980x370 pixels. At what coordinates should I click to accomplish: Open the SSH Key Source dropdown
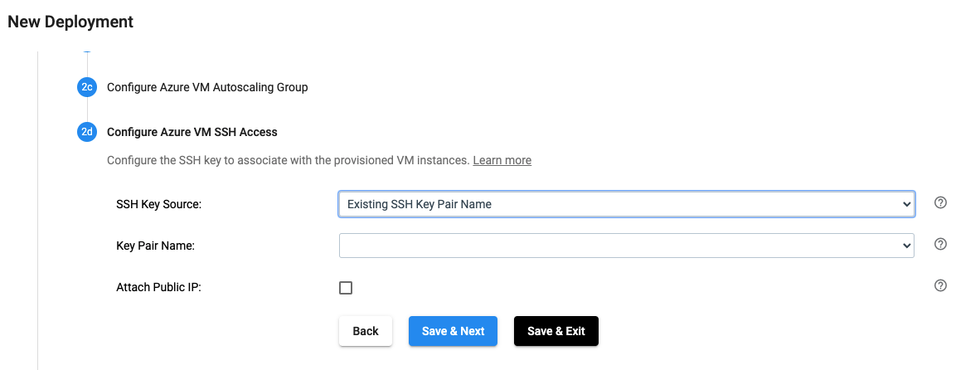pos(627,204)
